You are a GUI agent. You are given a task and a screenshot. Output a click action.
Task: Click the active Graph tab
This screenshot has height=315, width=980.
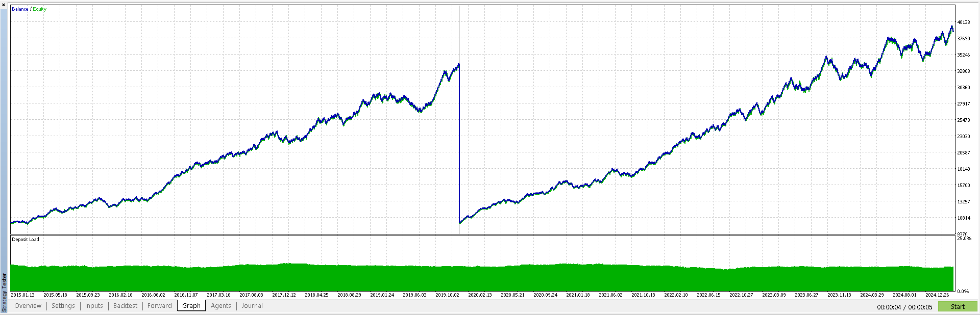(191, 306)
